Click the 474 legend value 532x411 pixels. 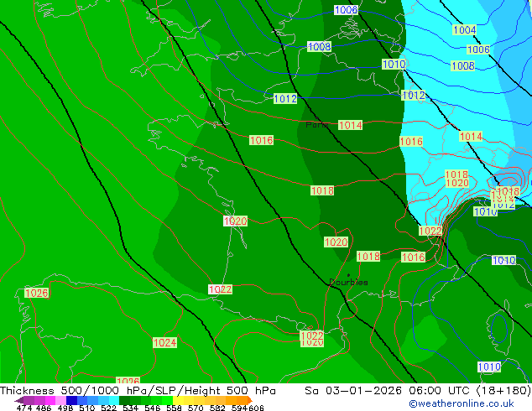[24, 408]
